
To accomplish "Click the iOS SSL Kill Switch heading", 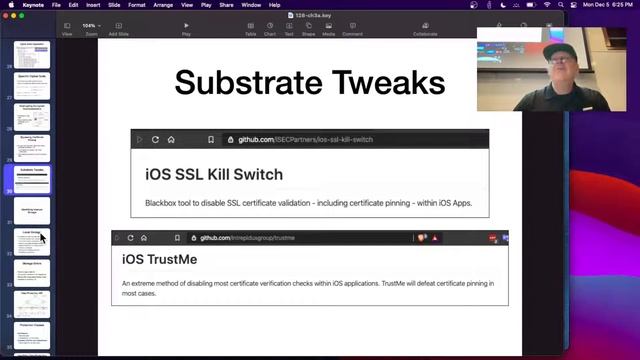I will click(x=214, y=174).
